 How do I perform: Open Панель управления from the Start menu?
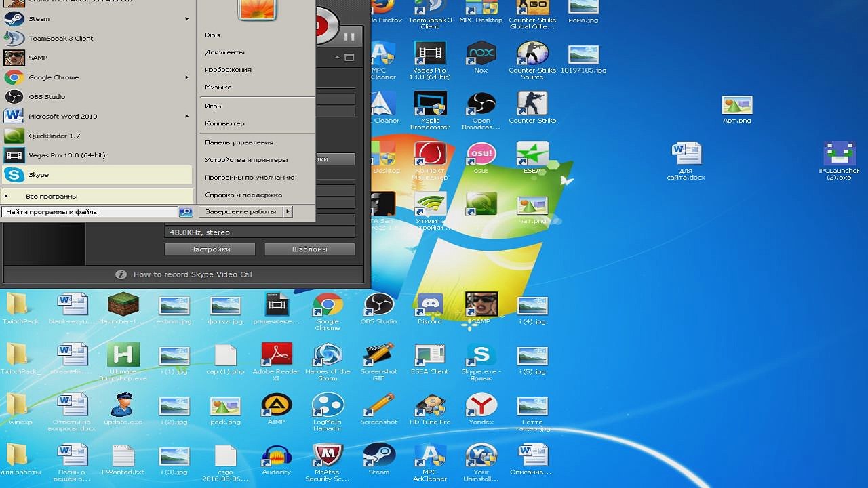point(239,143)
